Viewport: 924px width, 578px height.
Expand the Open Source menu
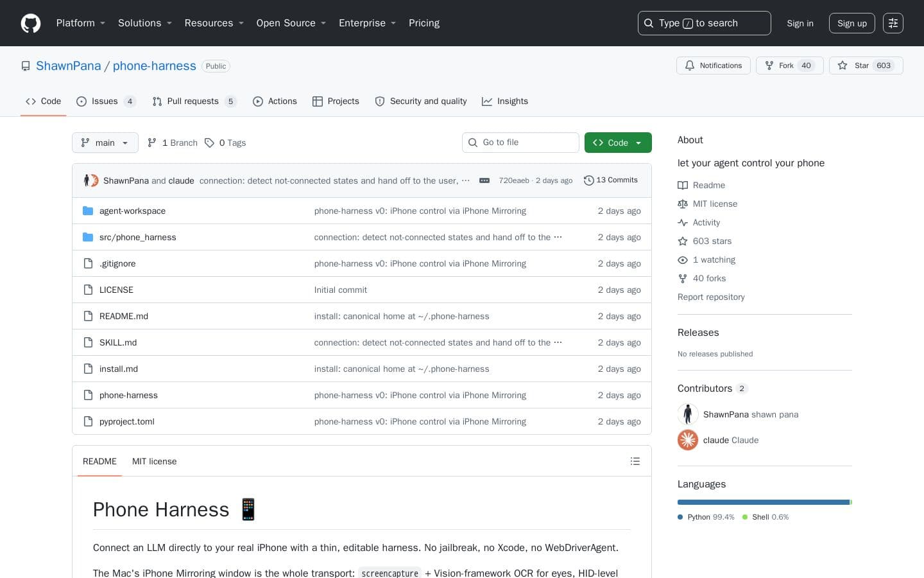pos(291,23)
